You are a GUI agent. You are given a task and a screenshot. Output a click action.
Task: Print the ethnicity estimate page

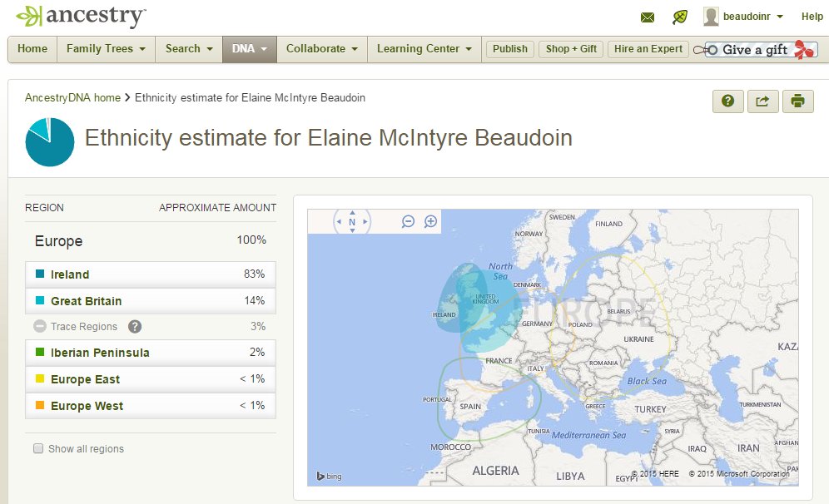click(x=798, y=101)
